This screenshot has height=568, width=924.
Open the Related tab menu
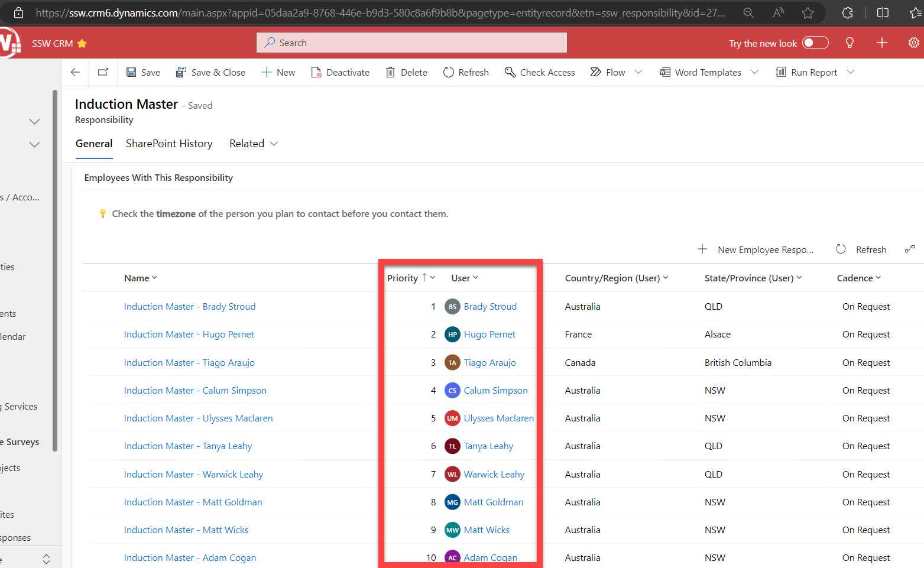click(x=253, y=144)
